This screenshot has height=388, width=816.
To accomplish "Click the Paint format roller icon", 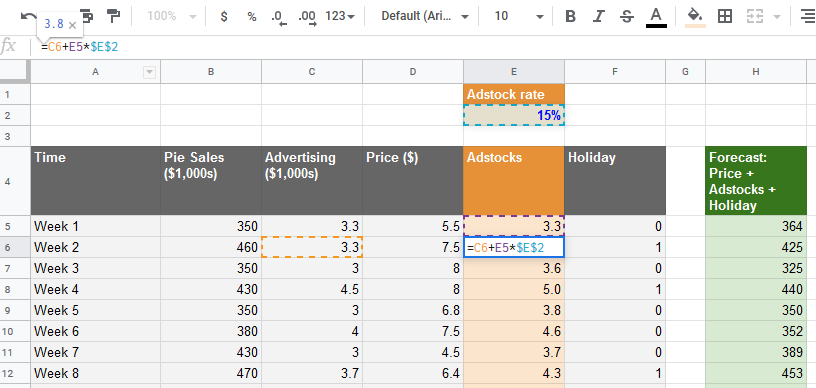I will tap(113, 16).
